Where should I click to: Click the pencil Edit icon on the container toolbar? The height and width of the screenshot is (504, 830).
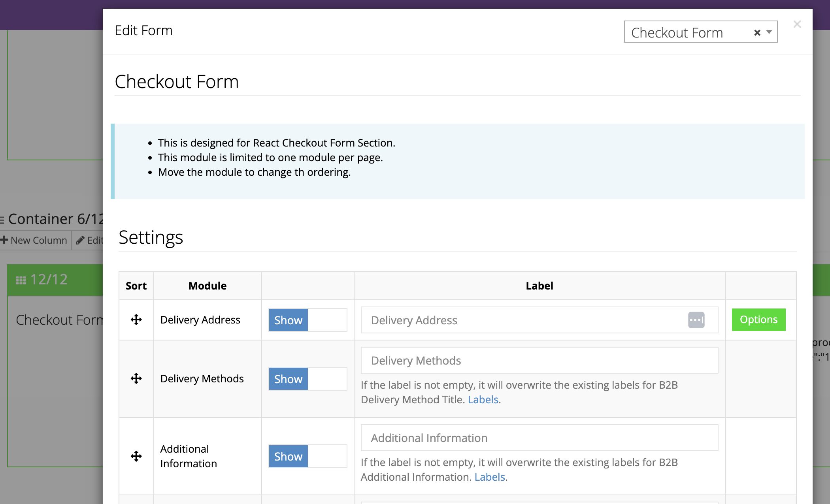point(80,240)
